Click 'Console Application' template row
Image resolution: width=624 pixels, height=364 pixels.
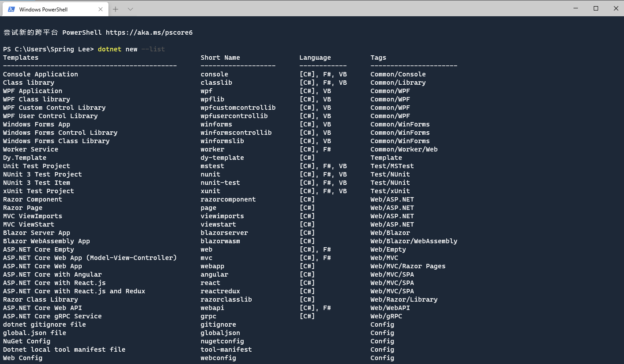40,74
